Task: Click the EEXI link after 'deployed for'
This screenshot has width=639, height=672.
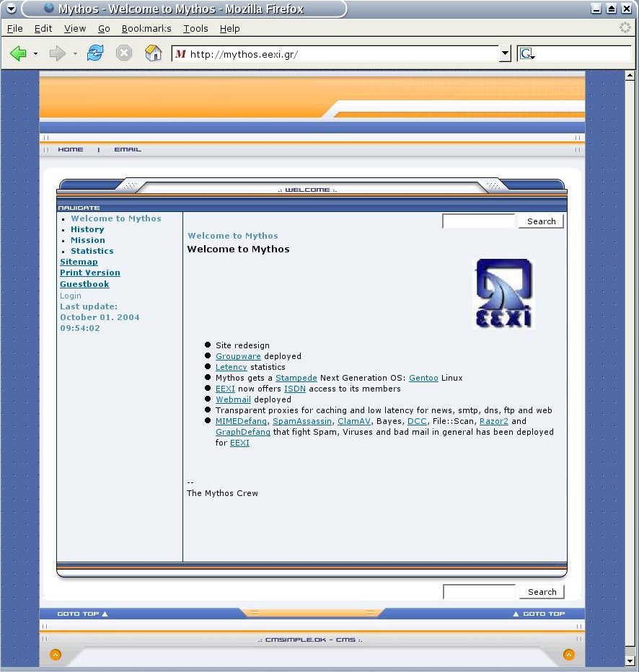Action: (239, 443)
